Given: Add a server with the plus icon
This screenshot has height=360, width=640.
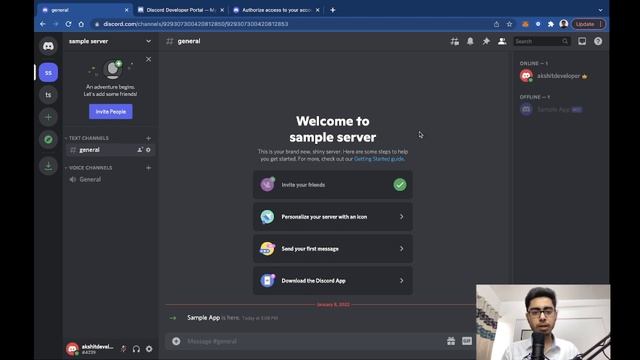Looking at the screenshot, I should point(48,117).
